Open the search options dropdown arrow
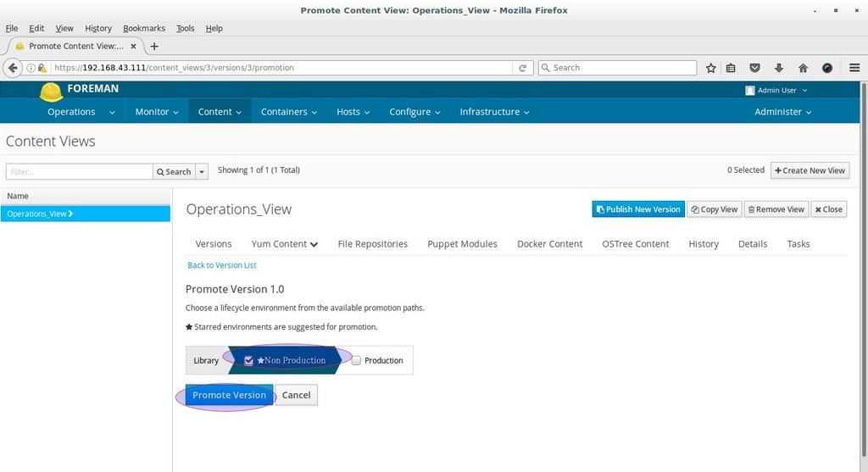 click(202, 171)
